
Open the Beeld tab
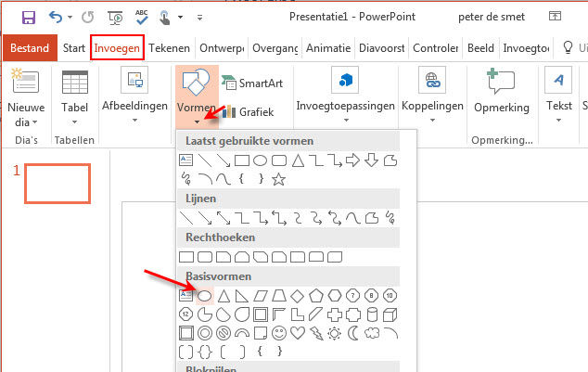[x=480, y=48]
